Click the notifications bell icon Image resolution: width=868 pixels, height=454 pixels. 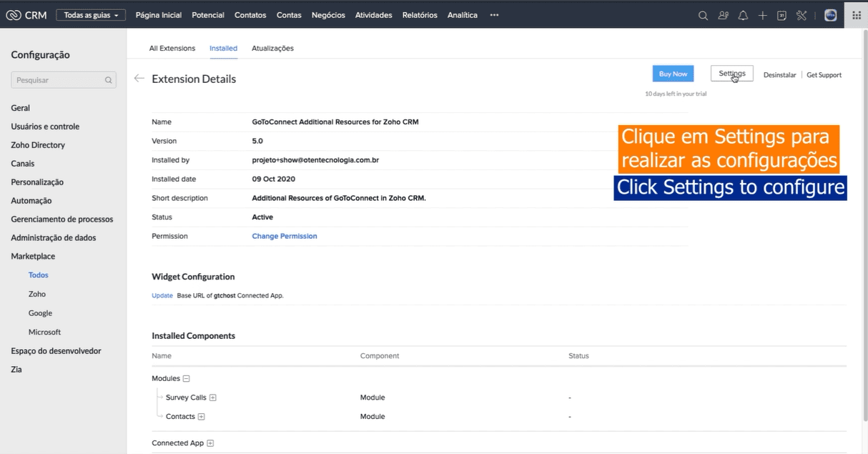pyautogui.click(x=743, y=15)
